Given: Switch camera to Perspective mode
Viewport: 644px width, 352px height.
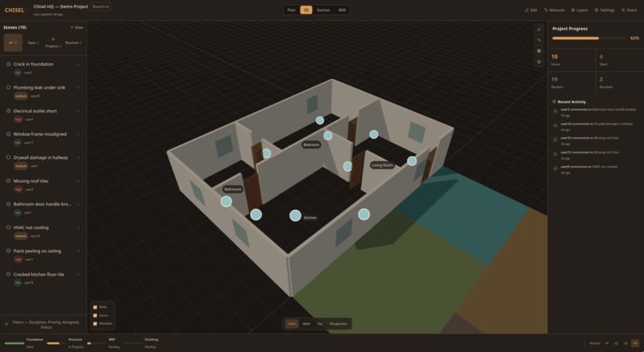Looking at the screenshot, I should click(338, 324).
